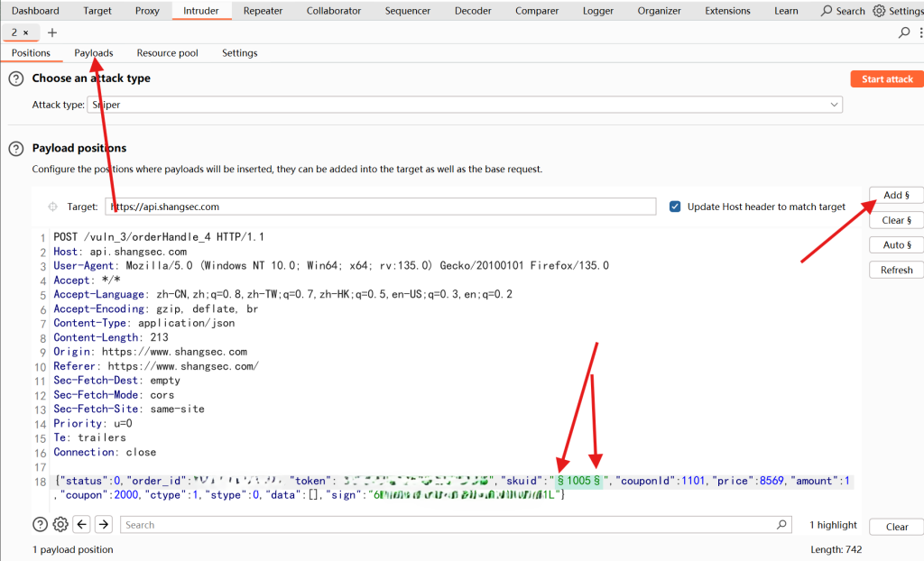Click help icon beside Payload positions heading
The image size is (924, 561).
[15, 149]
